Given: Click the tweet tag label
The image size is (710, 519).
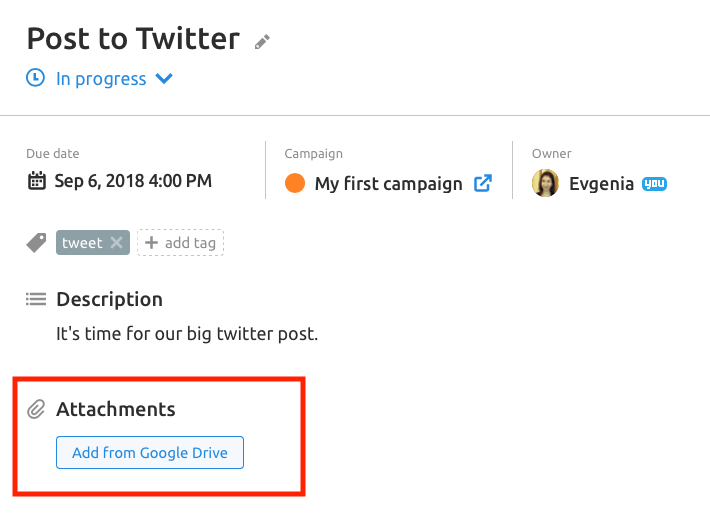Looking at the screenshot, I should pyautogui.click(x=82, y=243).
